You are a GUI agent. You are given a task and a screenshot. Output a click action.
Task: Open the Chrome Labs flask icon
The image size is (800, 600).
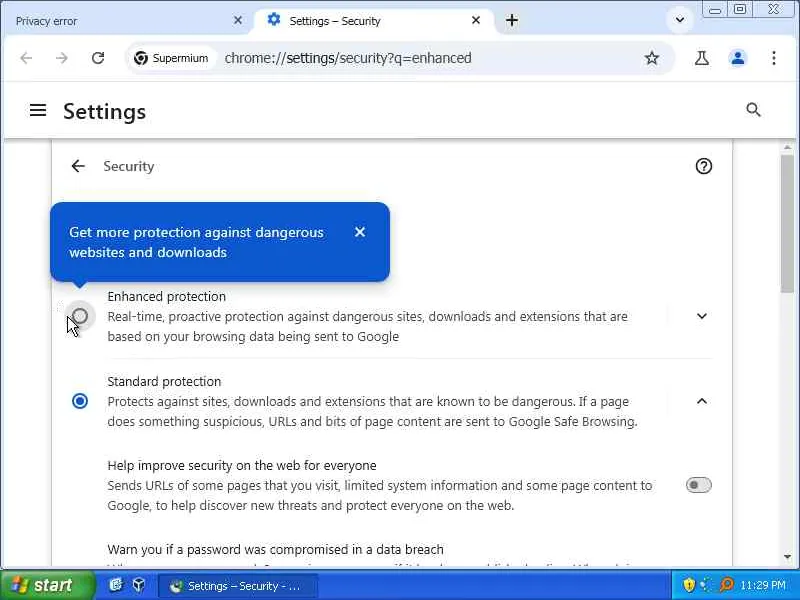click(x=702, y=58)
